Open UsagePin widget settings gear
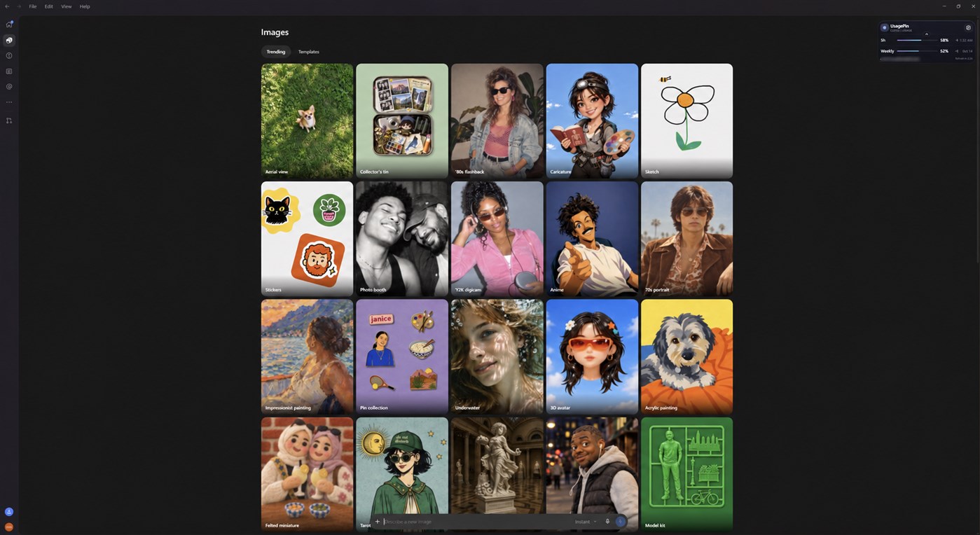The image size is (980, 535). (x=968, y=28)
